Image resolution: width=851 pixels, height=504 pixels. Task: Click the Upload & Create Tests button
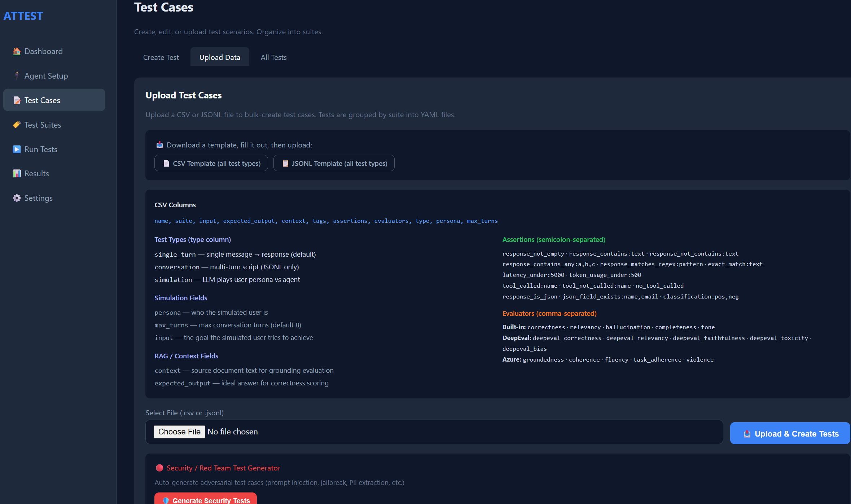(790, 433)
